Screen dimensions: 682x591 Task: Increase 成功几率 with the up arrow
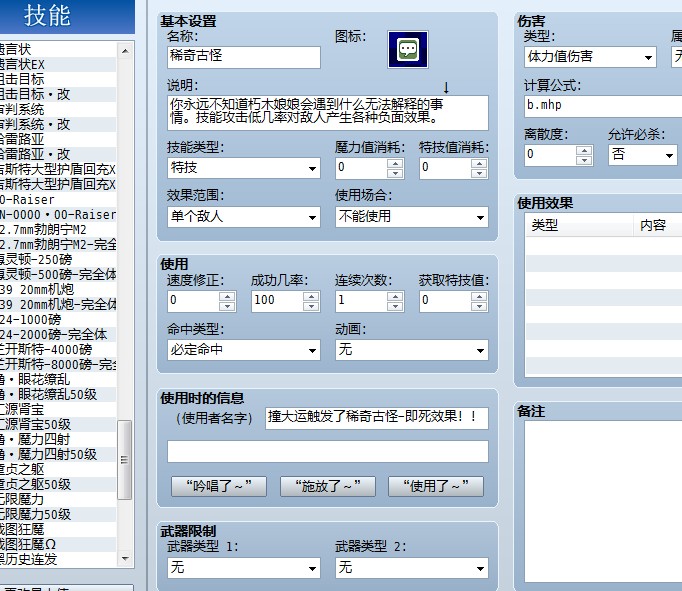click(311, 296)
